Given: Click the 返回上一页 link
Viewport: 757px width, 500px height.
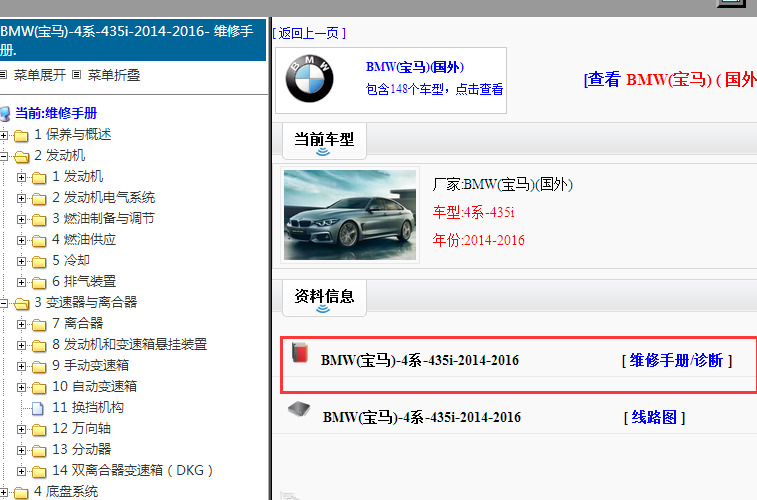Looking at the screenshot, I should [x=309, y=33].
